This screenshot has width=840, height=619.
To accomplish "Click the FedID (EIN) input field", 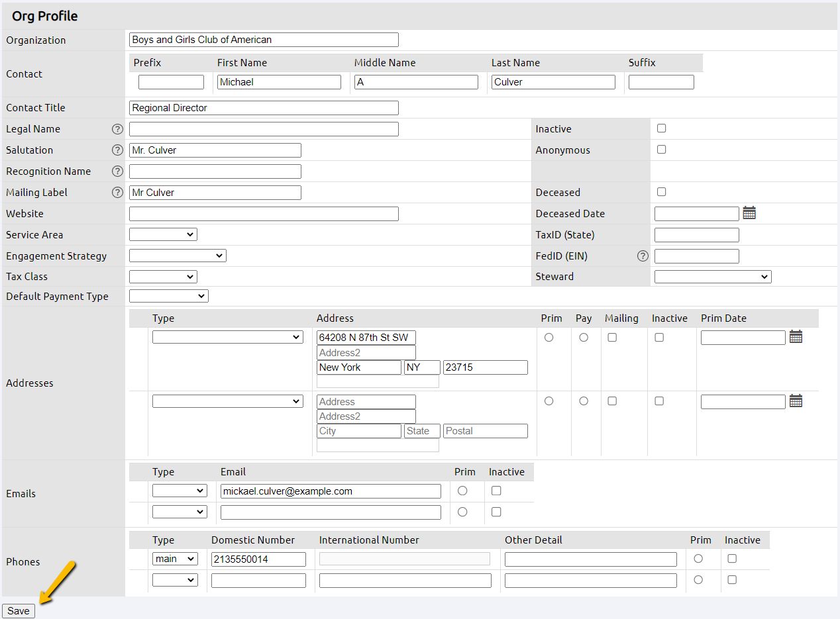I will pyautogui.click(x=697, y=256).
